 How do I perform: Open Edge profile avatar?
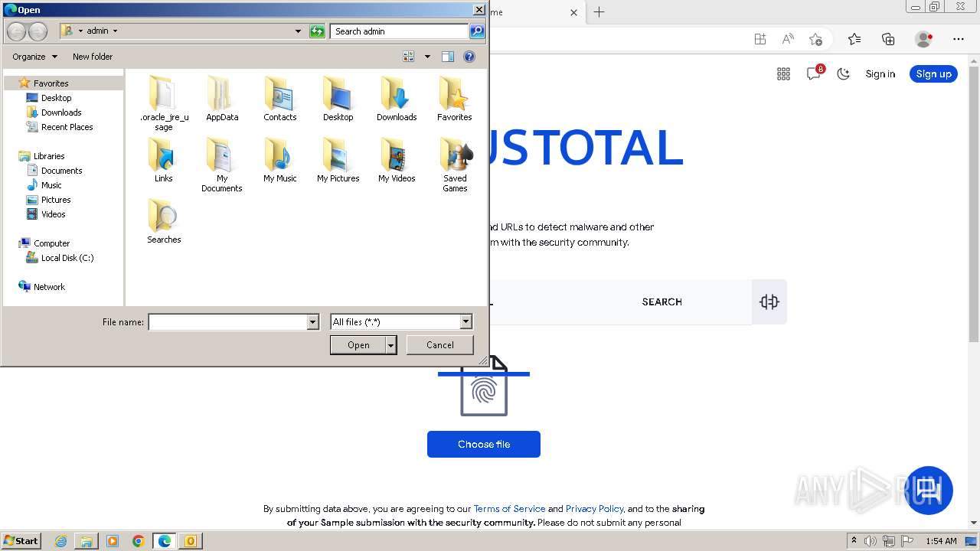tap(924, 39)
